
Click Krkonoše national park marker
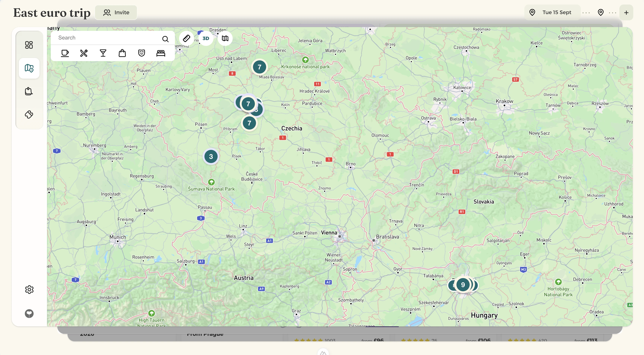pyautogui.click(x=305, y=60)
